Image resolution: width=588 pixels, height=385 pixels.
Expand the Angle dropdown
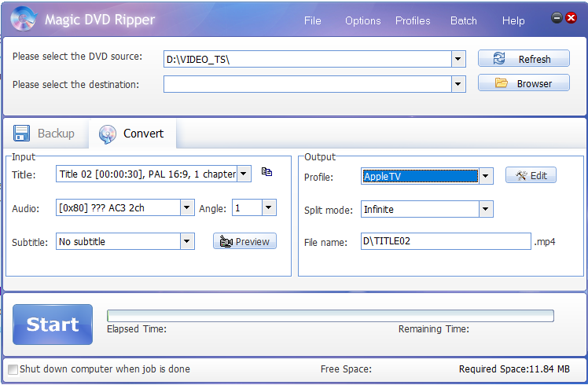click(269, 208)
